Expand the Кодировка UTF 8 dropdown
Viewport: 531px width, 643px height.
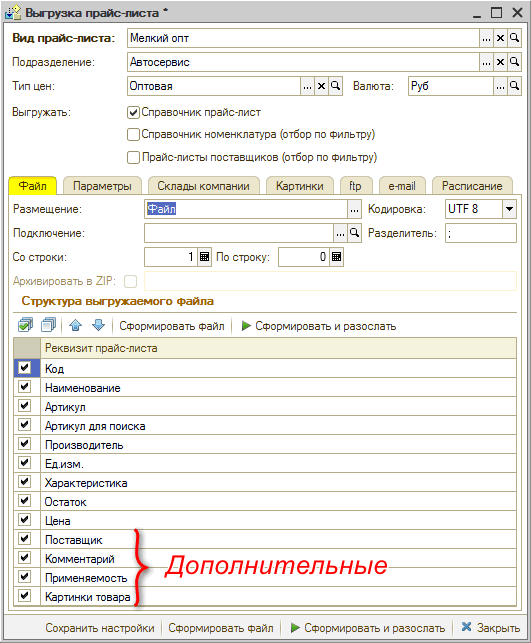coord(509,209)
